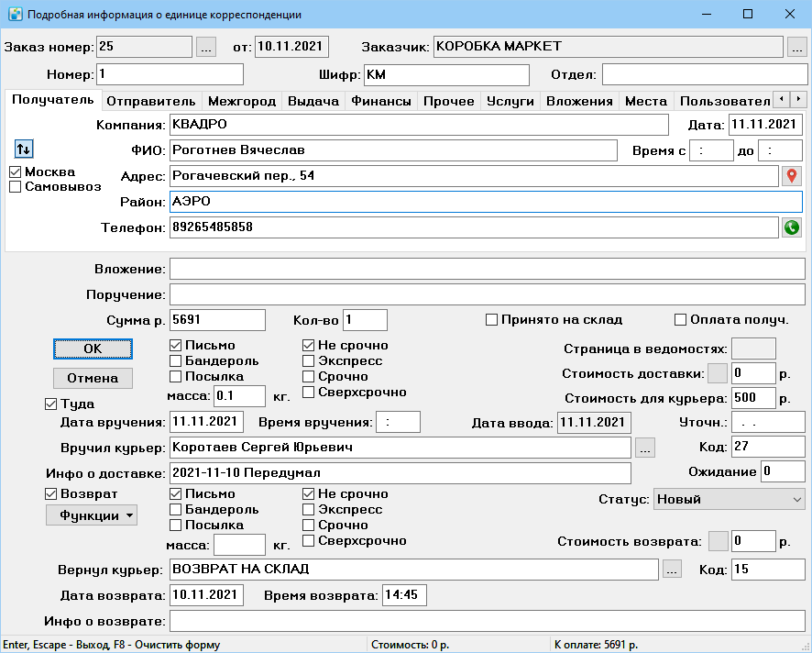Click the green phone call icon
Image resolution: width=812 pixels, height=653 pixels.
[x=791, y=227]
